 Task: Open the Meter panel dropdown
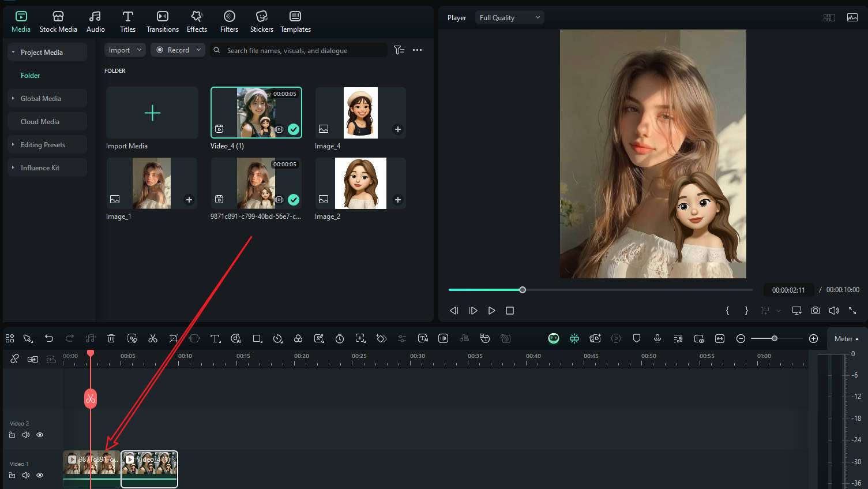pyautogui.click(x=847, y=339)
